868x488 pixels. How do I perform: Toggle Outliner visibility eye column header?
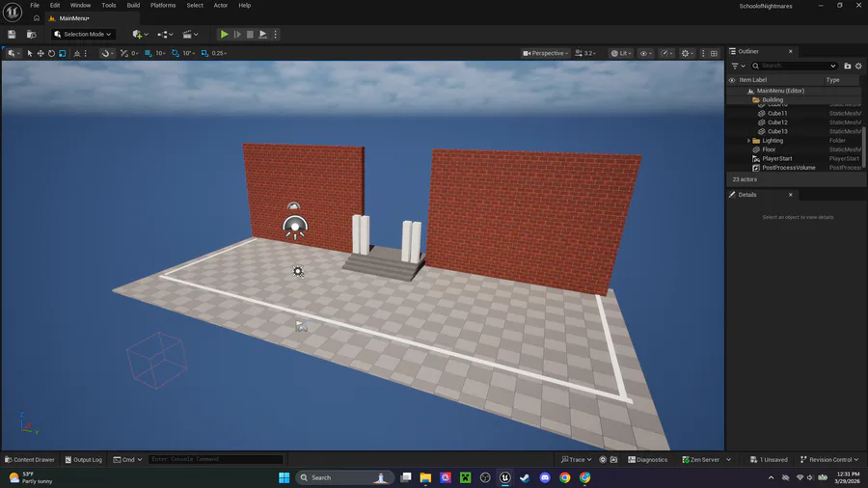[x=732, y=80]
